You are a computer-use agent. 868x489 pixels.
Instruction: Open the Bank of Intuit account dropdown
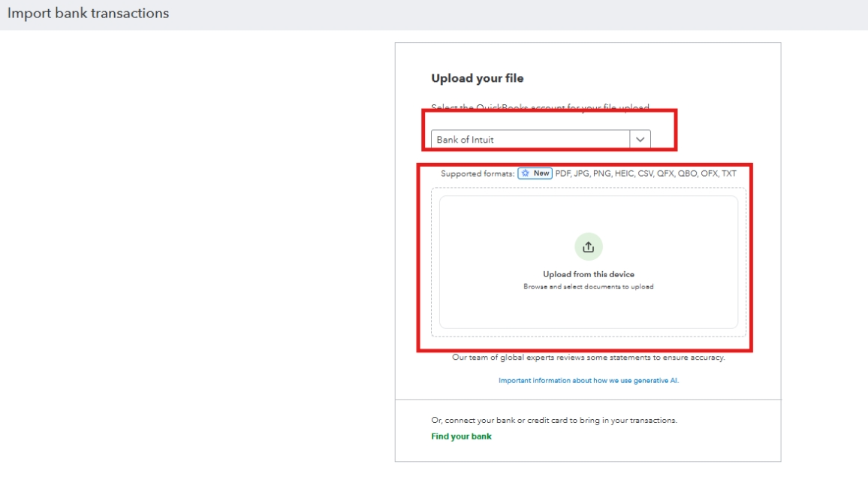[541, 140]
